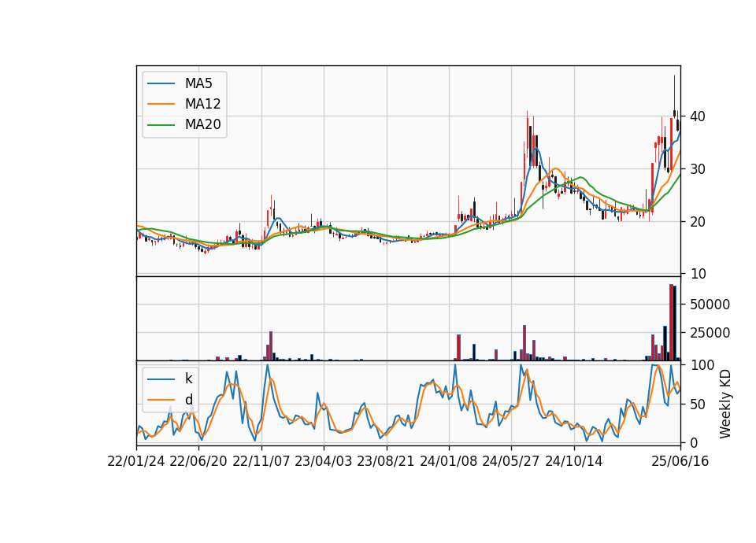Viewport: 756px width, 543px height.
Task: Click the MA12 legend label
Action: 202,104
